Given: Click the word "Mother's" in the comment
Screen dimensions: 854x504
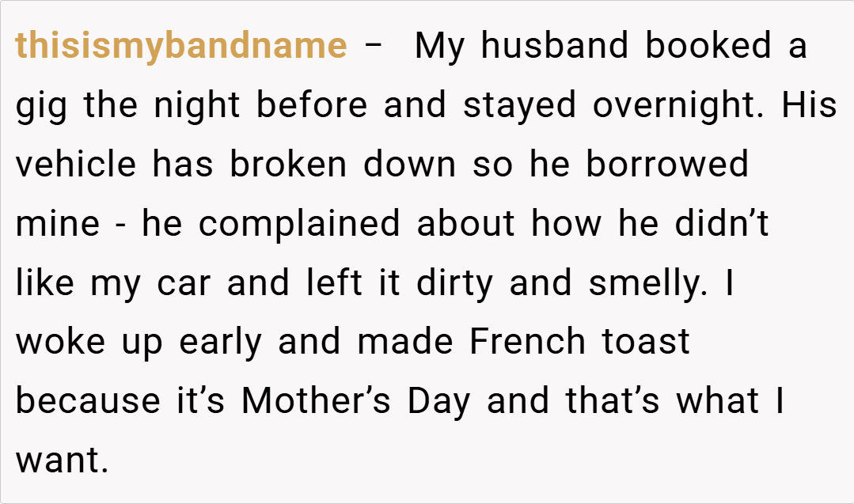Looking at the screenshot, I should 317,402.
